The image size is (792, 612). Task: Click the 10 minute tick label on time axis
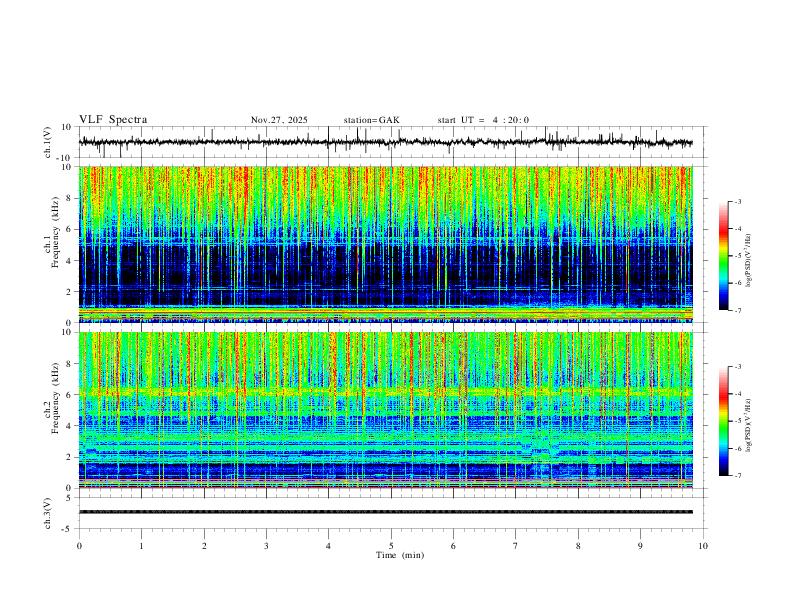tap(703, 546)
